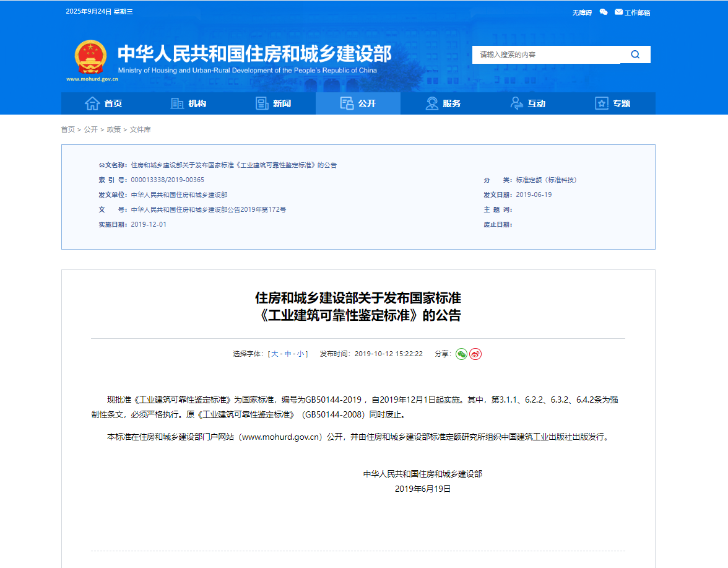This screenshot has height=568, width=728.
Task: Click the magnifier search icon
Action: (635, 55)
